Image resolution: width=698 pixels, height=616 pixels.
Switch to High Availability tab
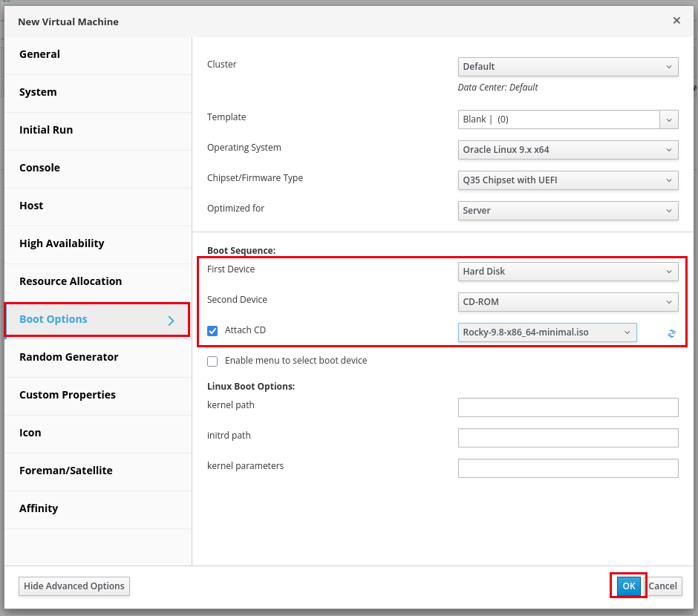[98, 245]
